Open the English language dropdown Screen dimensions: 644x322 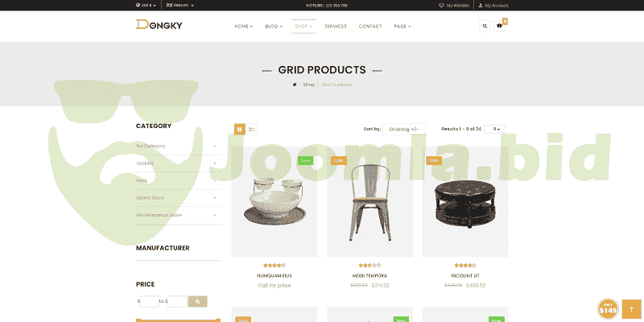click(180, 6)
